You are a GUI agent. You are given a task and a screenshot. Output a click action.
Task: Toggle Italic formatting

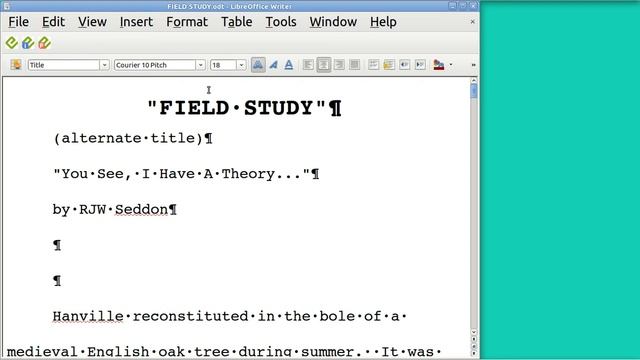273,64
